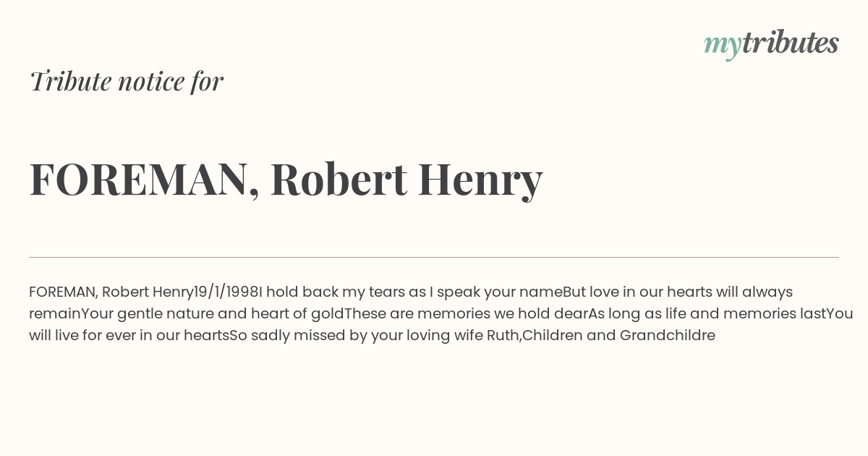The width and height of the screenshot is (868, 456).
Task: Click the mytributes logo
Action: click(x=771, y=44)
